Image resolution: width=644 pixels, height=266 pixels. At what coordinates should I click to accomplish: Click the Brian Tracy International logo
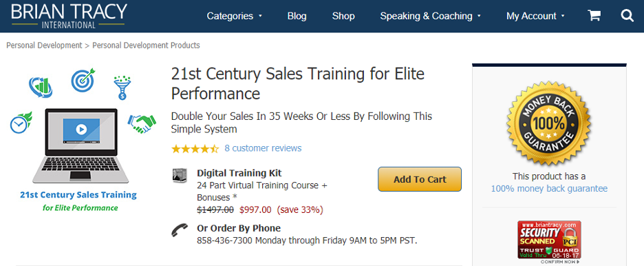point(69,16)
